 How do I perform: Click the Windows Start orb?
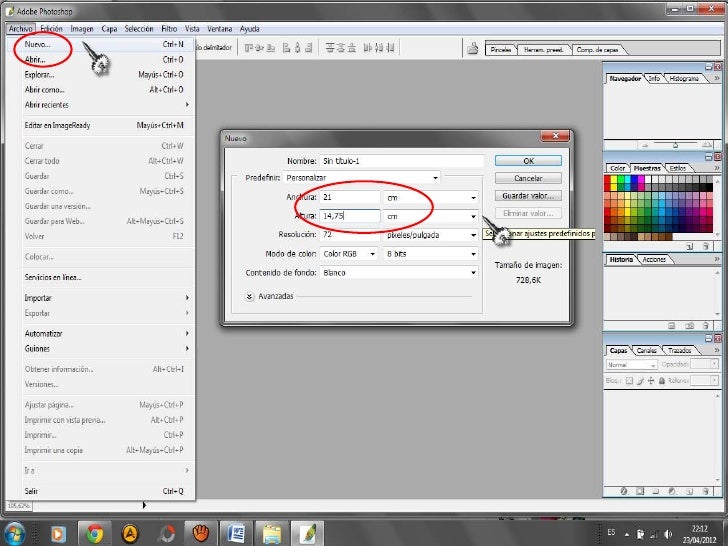(14, 534)
